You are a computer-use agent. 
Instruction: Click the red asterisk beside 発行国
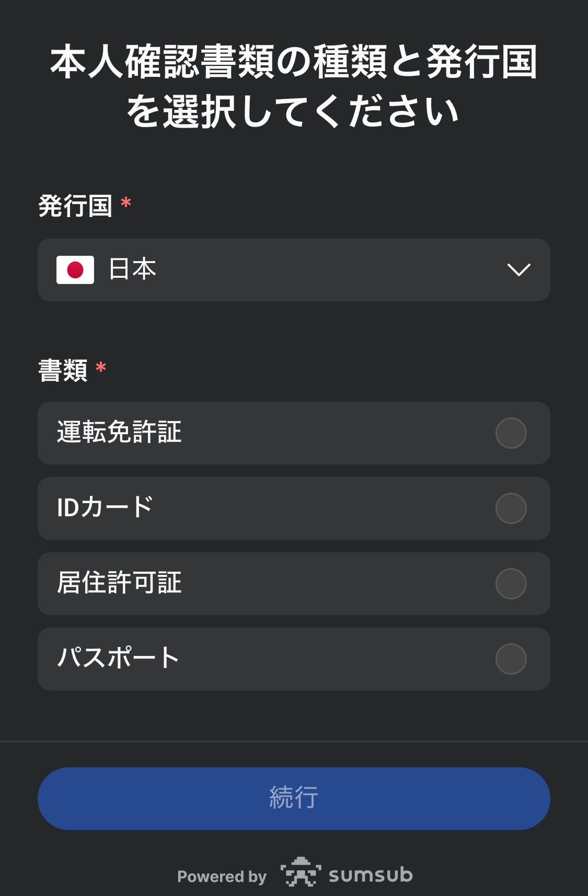125,203
